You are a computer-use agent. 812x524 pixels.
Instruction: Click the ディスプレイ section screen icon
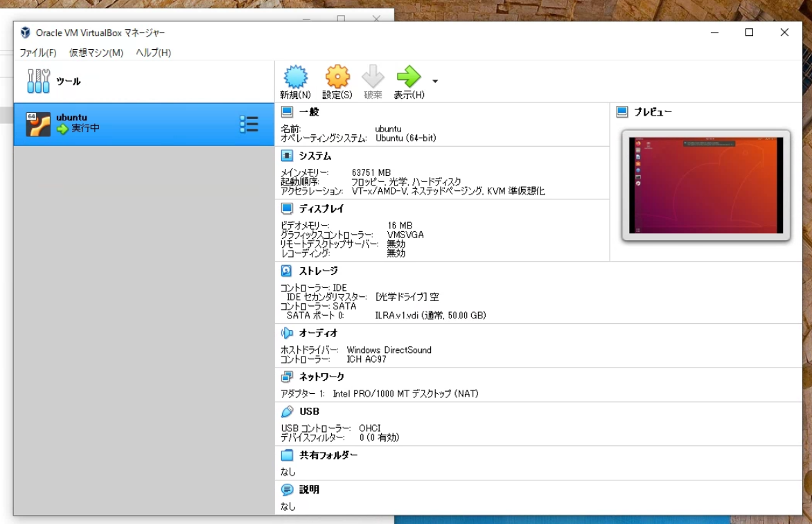click(x=287, y=208)
